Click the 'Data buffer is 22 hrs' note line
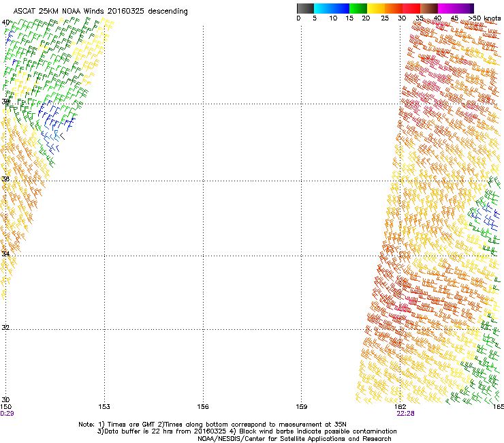This screenshot has width=504, height=443. [247, 431]
